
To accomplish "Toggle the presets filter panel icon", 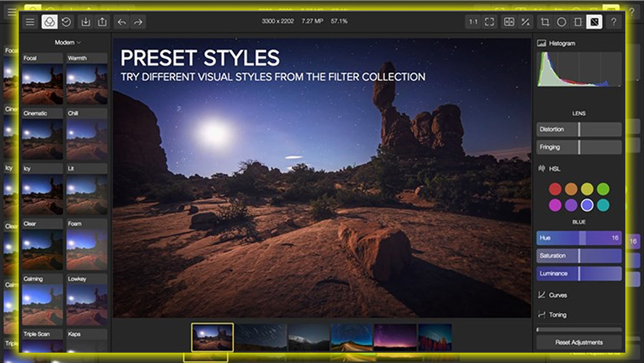I will coord(50,22).
